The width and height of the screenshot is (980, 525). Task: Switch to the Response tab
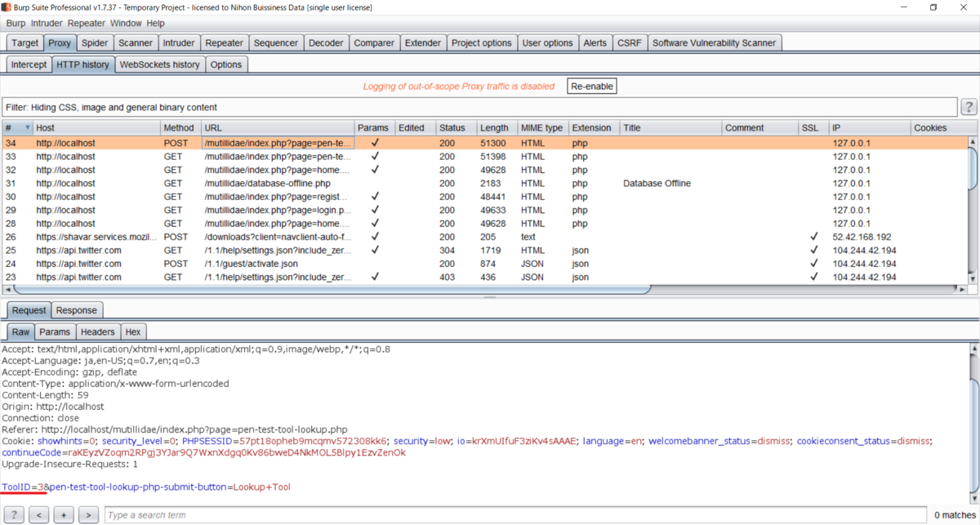point(77,310)
